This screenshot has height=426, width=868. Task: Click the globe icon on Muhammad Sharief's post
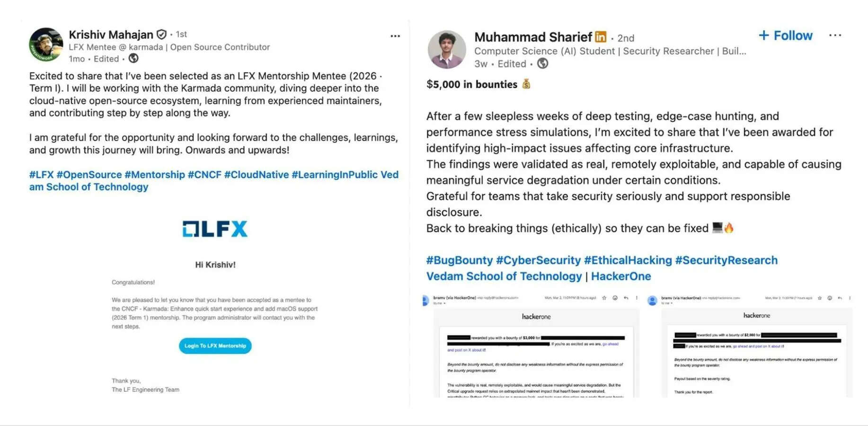[x=543, y=63]
